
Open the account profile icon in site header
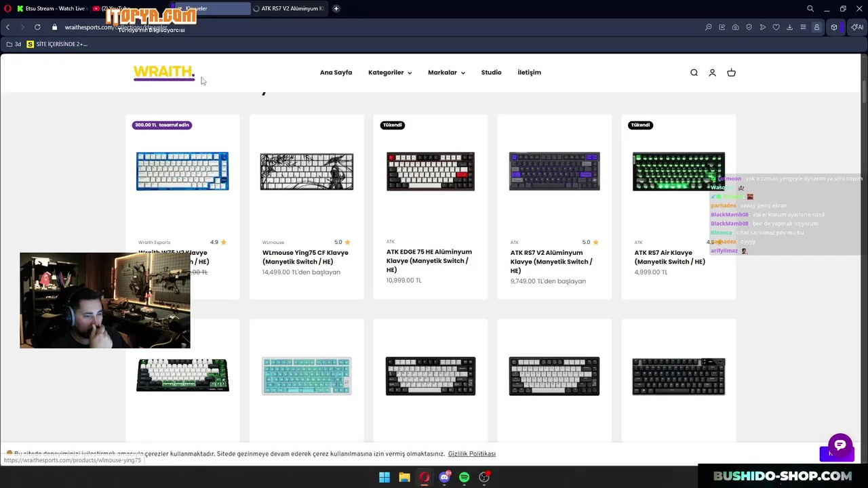pos(712,73)
